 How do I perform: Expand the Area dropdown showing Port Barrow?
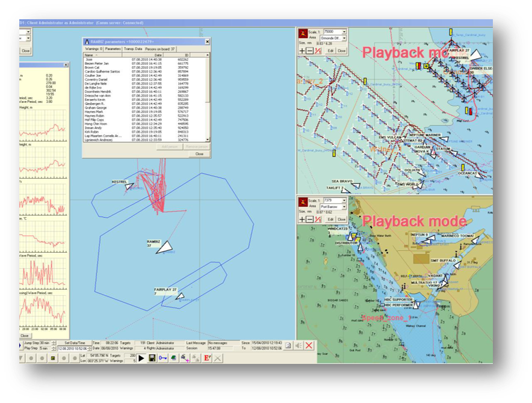[345, 206]
